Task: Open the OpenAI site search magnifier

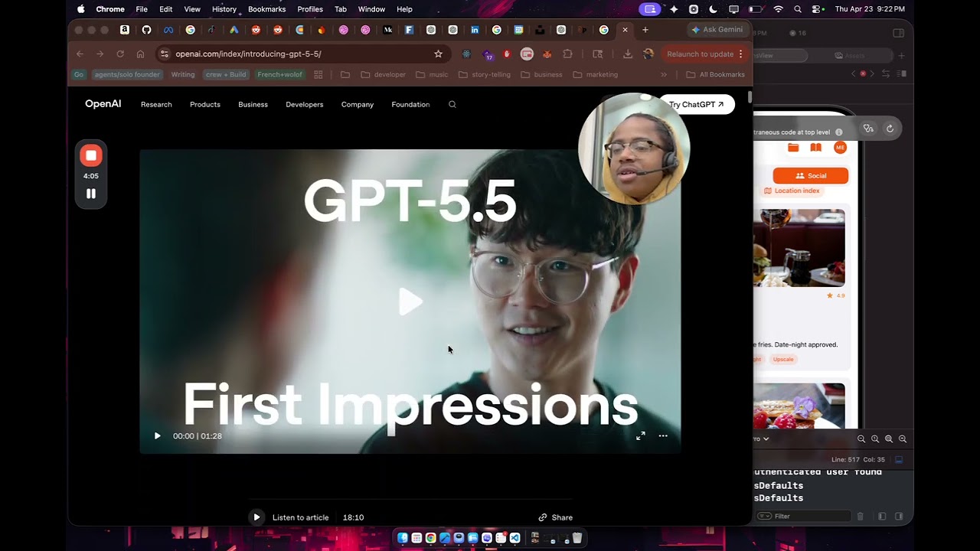Action: 452,104
